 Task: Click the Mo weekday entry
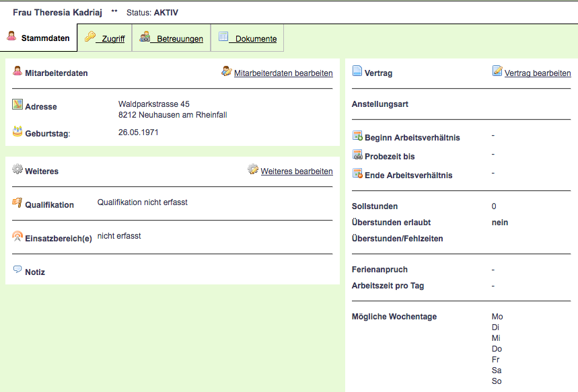click(x=497, y=317)
